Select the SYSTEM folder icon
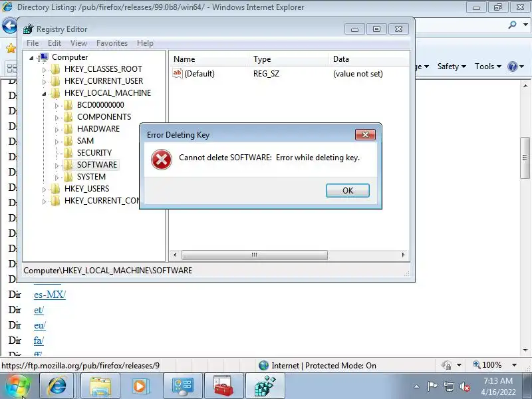 pyautogui.click(x=68, y=177)
